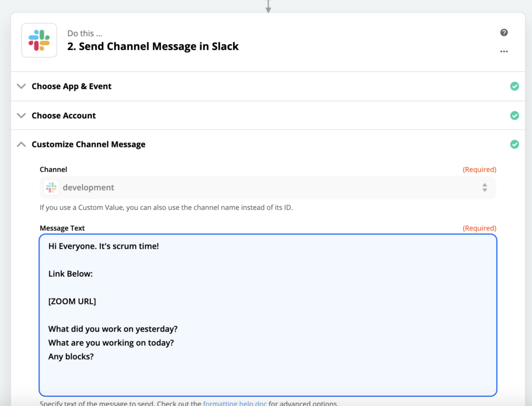Viewport: 532px width, 406px height.
Task: Click the Custom Value hint text under Channel
Action: [x=166, y=207]
